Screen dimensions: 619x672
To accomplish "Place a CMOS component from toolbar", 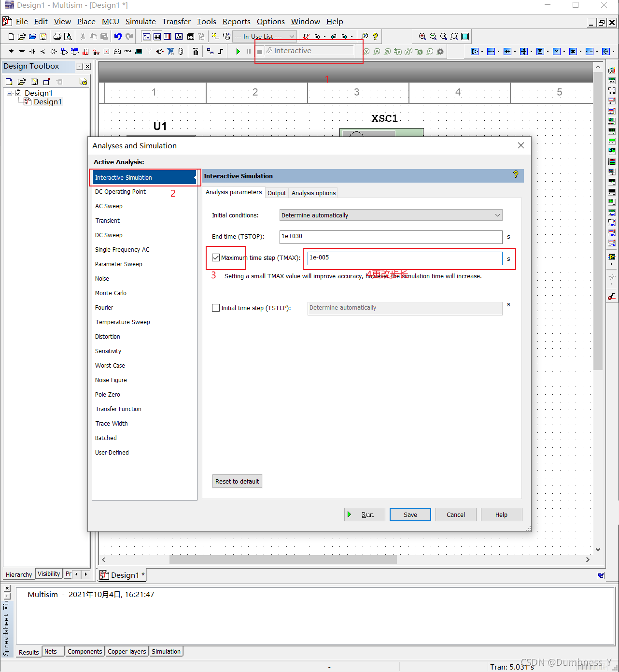I will click(x=75, y=51).
